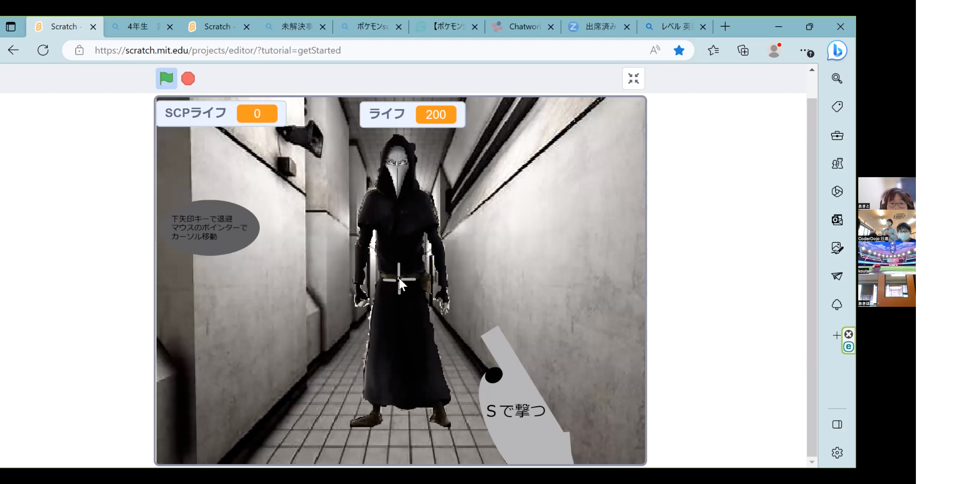Reload the Scratch page

pyautogui.click(x=43, y=50)
